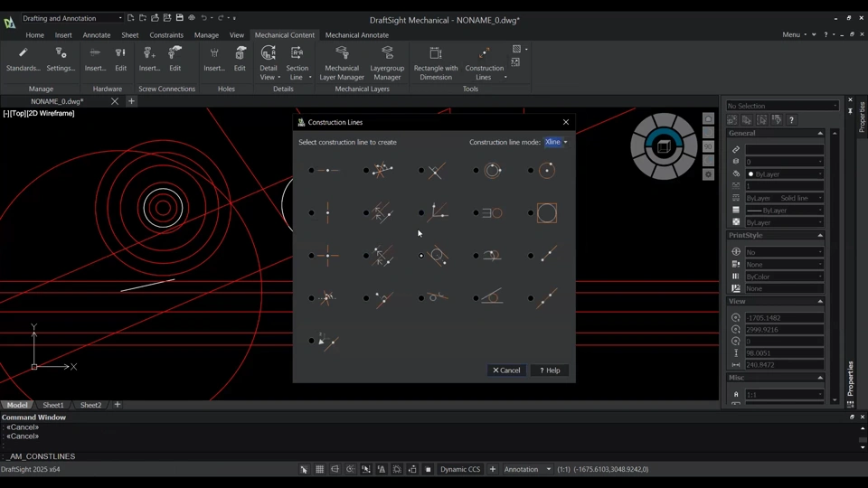Open Settings tool in Manage group

(x=61, y=60)
